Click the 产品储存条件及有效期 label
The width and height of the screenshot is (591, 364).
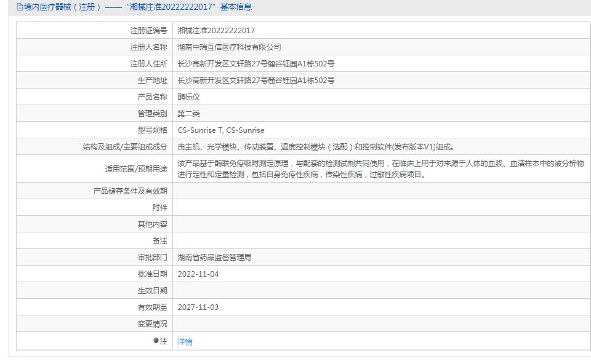[x=131, y=191]
